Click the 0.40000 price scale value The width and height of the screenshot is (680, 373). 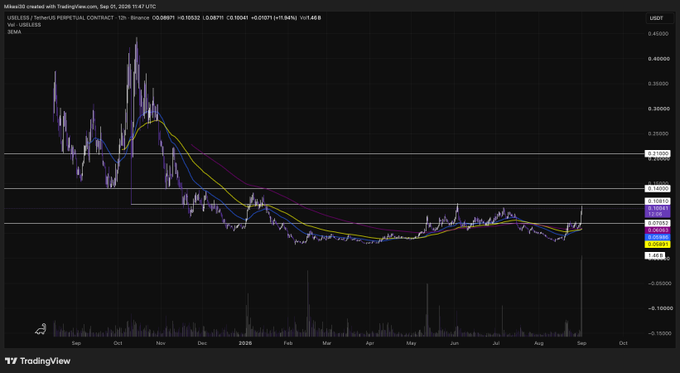(x=658, y=59)
